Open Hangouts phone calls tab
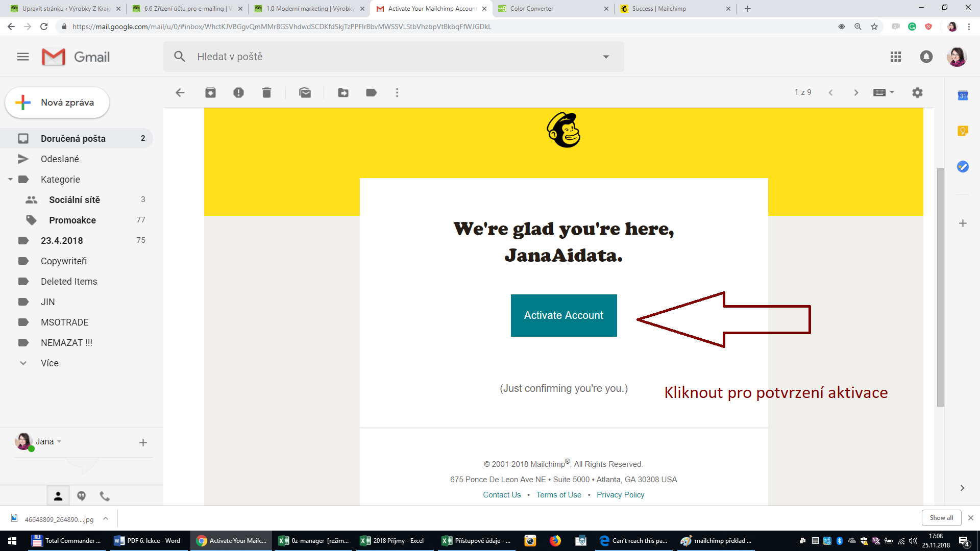The height and width of the screenshot is (551, 980). click(x=105, y=496)
